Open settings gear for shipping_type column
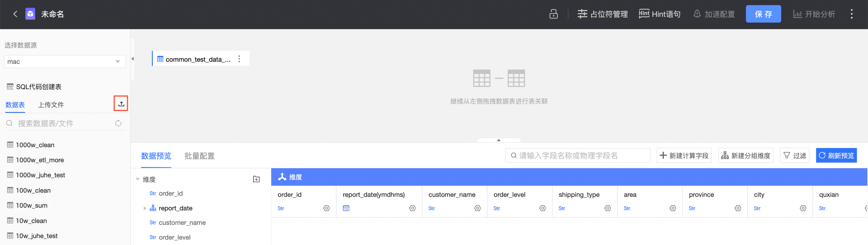868x245 pixels. 608,208
